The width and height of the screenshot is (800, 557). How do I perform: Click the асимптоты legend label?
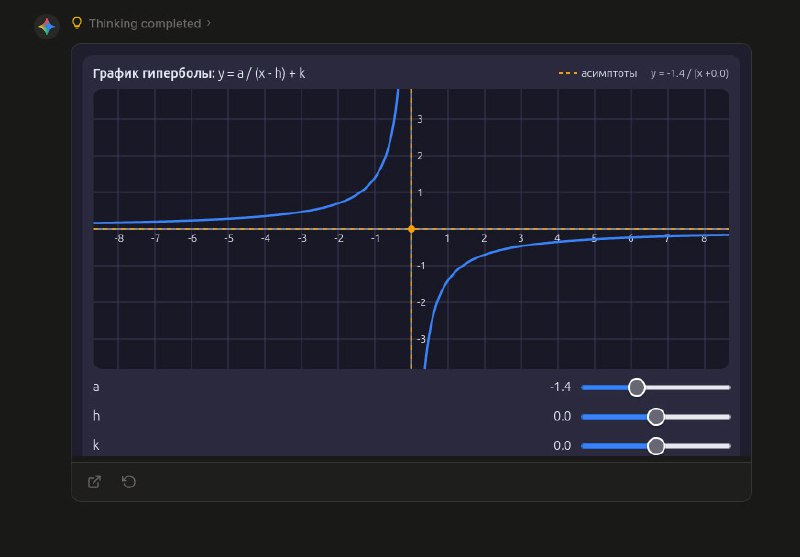pos(609,73)
